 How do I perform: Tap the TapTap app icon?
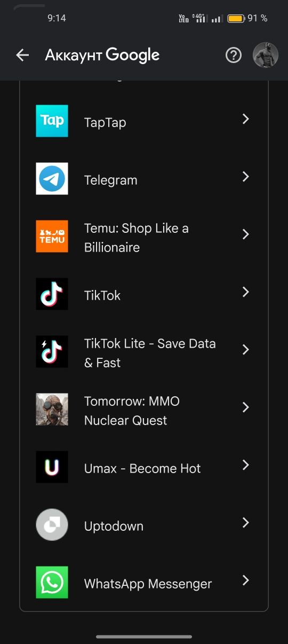click(x=52, y=121)
